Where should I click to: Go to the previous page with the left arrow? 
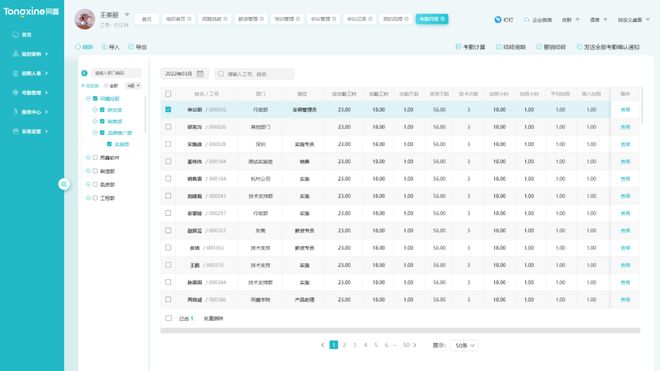click(x=322, y=345)
